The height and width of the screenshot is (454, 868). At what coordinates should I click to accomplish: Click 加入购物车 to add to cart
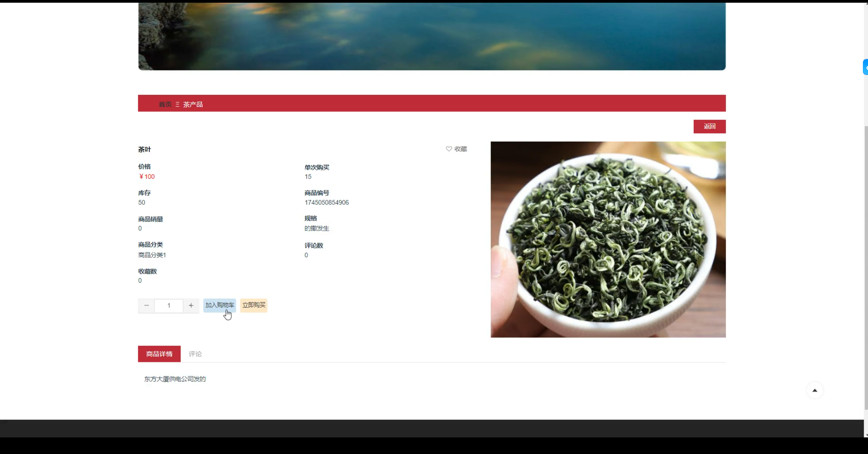(x=219, y=305)
